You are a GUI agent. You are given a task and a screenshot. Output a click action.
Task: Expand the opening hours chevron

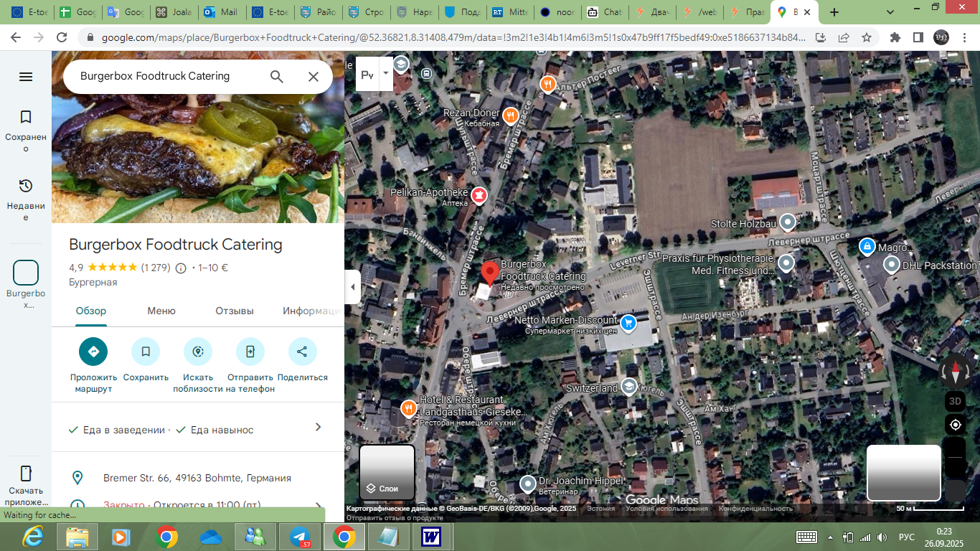(318, 505)
